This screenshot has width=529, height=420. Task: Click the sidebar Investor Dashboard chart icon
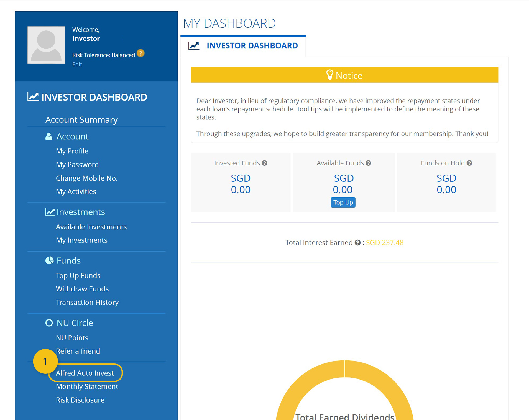(33, 97)
